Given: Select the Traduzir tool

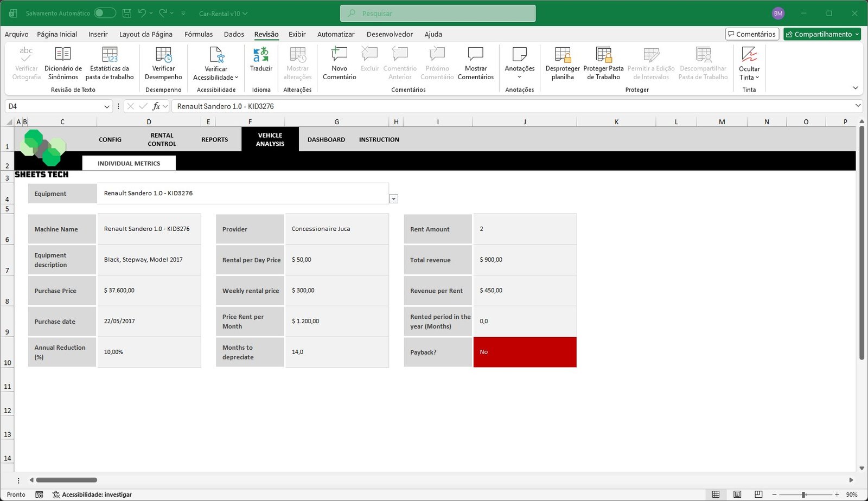Looking at the screenshot, I should tap(261, 61).
